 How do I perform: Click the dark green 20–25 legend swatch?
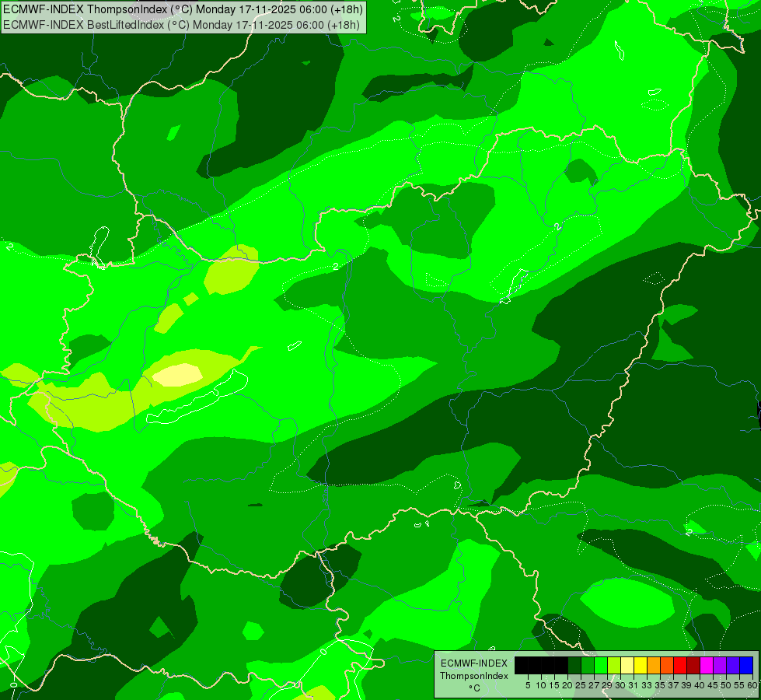tap(574, 665)
